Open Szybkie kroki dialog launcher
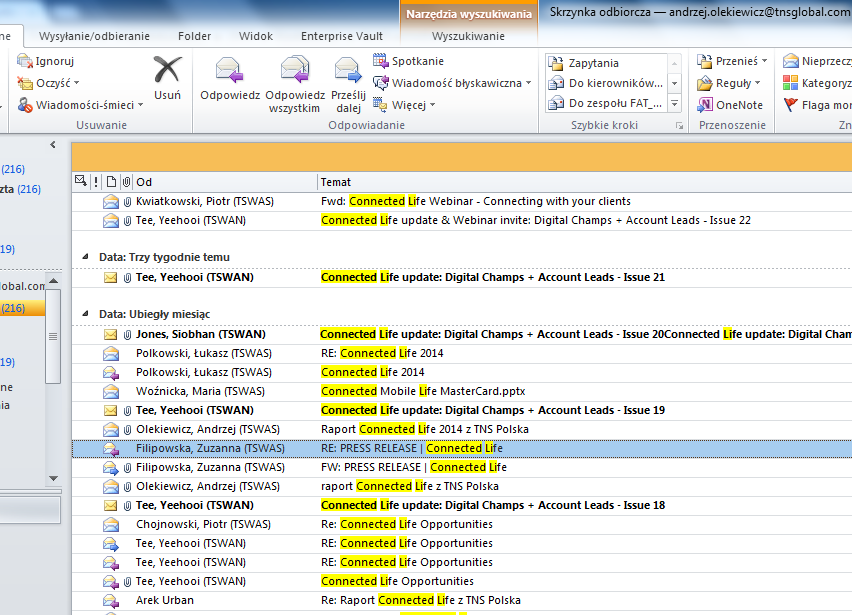 click(679, 125)
